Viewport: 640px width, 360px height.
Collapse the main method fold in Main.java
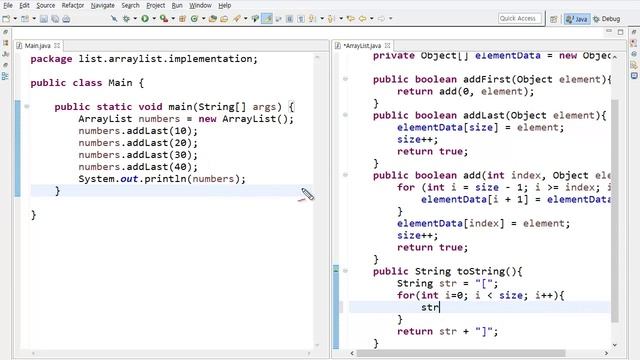(x=27, y=107)
